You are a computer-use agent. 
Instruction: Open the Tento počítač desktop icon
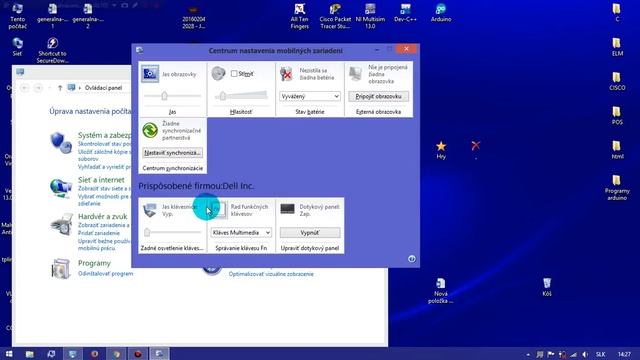[x=17, y=16]
